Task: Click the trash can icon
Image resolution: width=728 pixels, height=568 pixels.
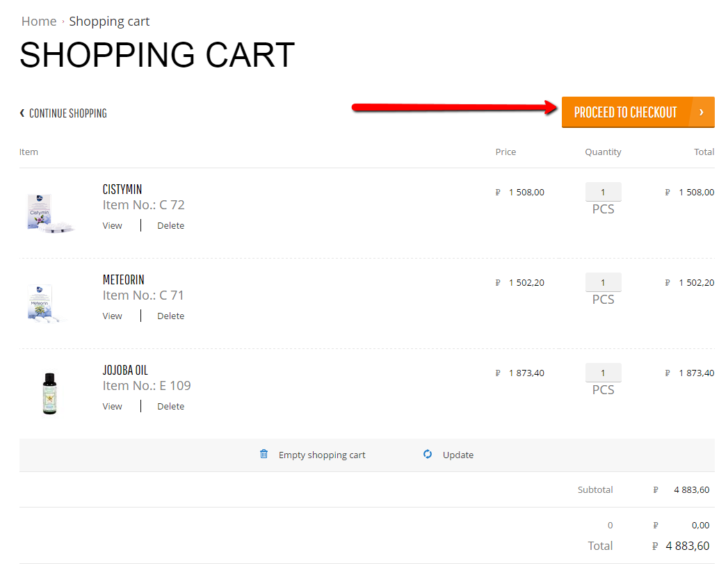Action: pyautogui.click(x=264, y=454)
